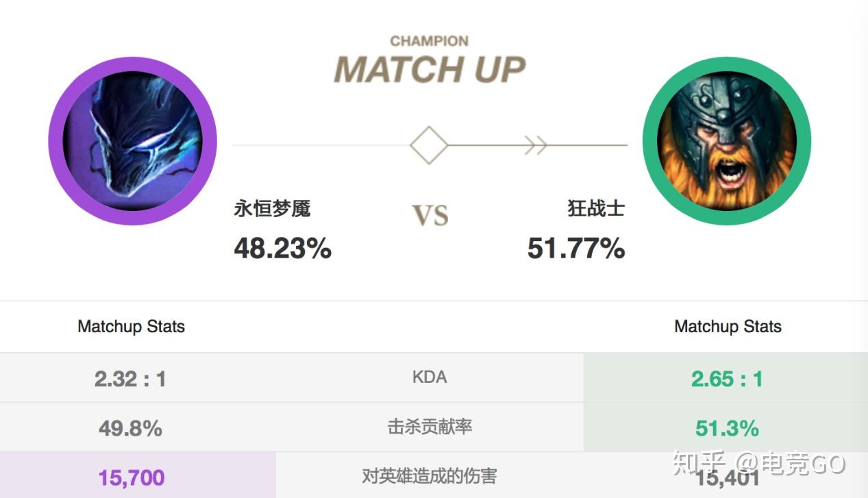Select the diamond marker between the champions
The height and width of the screenshot is (498, 868).
[430, 145]
